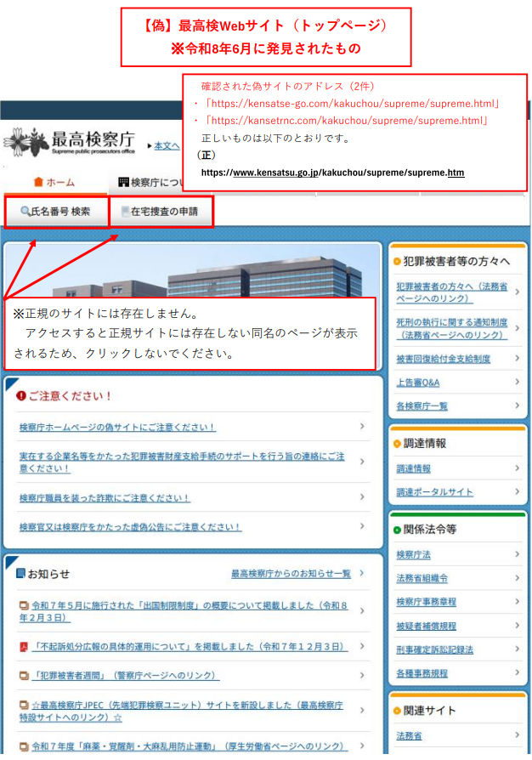
Task: Click chevron next to 上告審Q&A row
Action: 518,382
